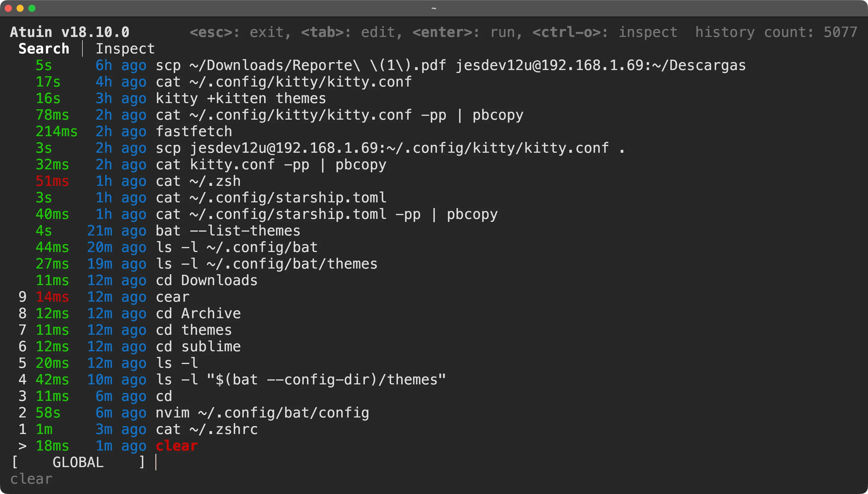Viewport: 868px width, 494px height.
Task: Select the 'cd Archive' history entry
Action: (198, 313)
